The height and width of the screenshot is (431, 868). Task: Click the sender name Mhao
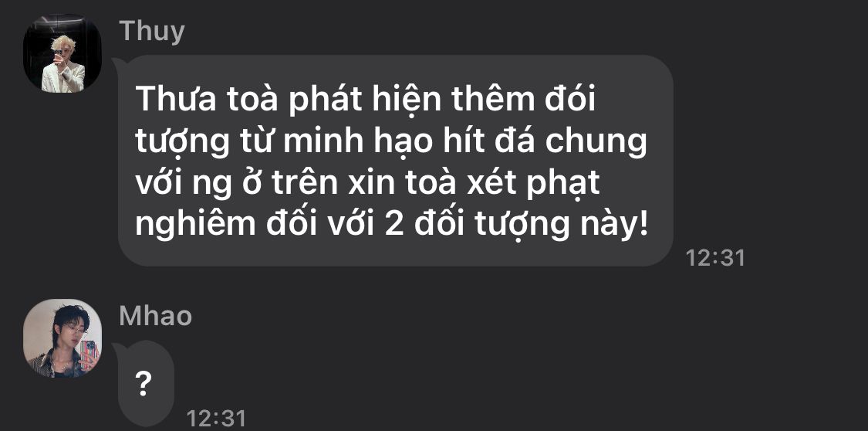click(x=156, y=316)
